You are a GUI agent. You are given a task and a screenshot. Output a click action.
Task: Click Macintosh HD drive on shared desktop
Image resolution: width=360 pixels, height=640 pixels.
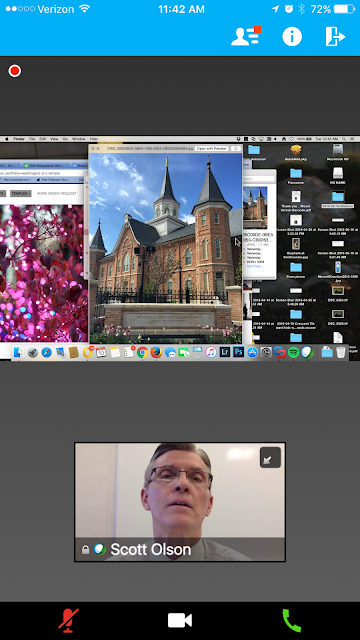tap(338, 152)
